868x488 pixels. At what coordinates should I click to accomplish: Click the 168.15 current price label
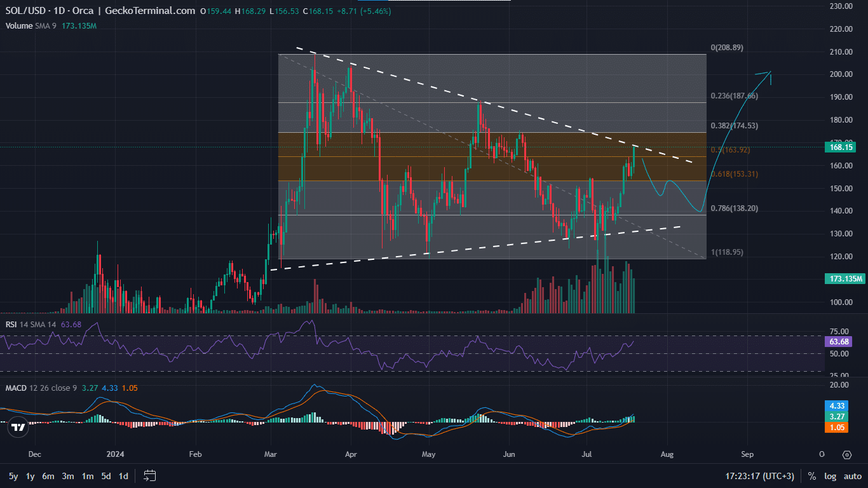click(x=842, y=147)
